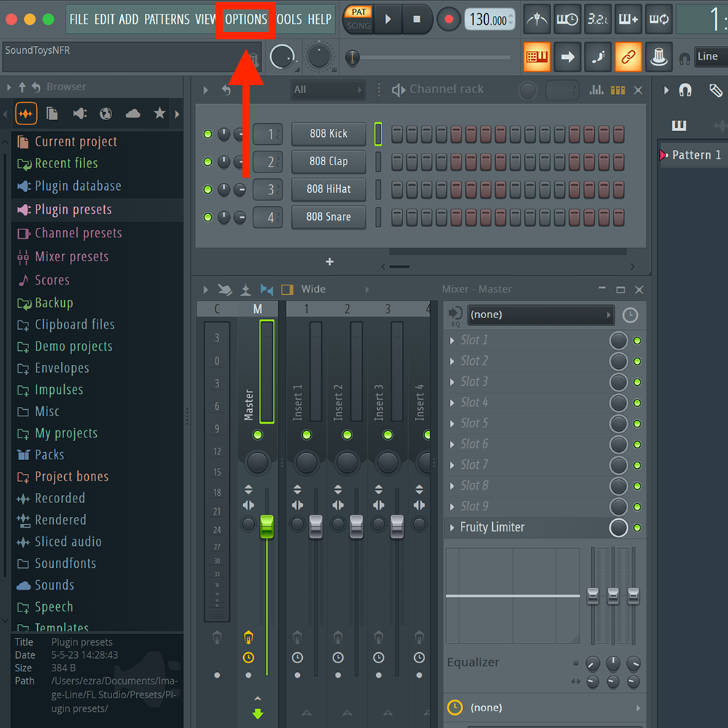This screenshot has width=728, height=728.
Task: Select the pencil draw tool in playlist
Action: coord(716,90)
